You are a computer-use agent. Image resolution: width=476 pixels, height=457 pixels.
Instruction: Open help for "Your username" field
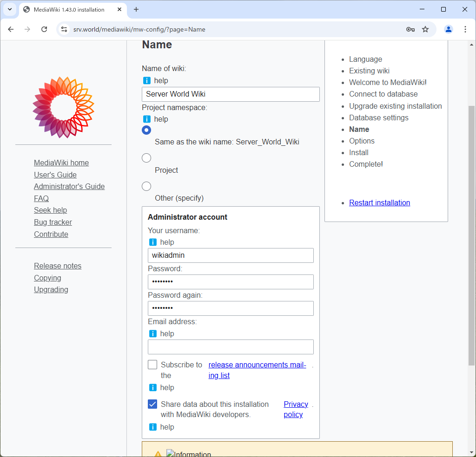(153, 242)
